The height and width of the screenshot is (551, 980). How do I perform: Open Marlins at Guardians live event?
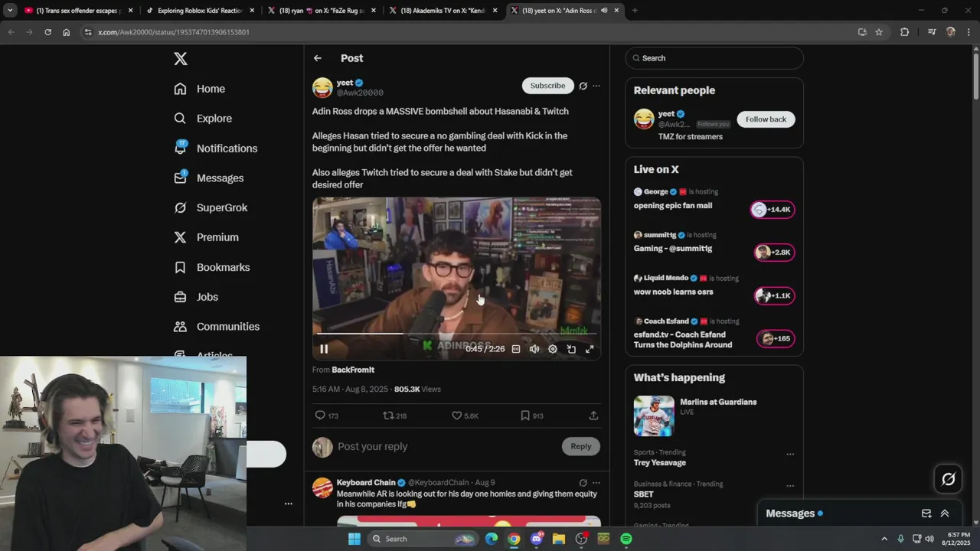point(718,402)
